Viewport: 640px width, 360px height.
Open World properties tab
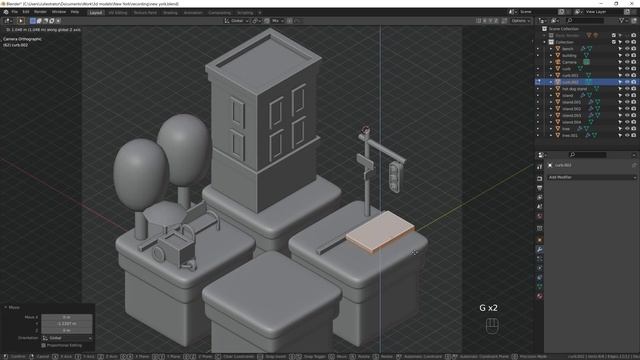tap(540, 216)
